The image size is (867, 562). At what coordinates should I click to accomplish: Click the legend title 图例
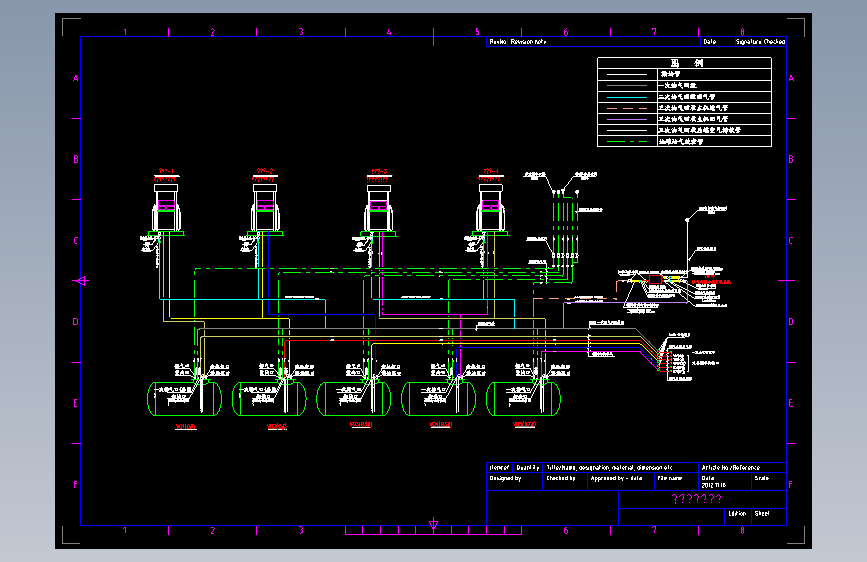tap(686, 63)
